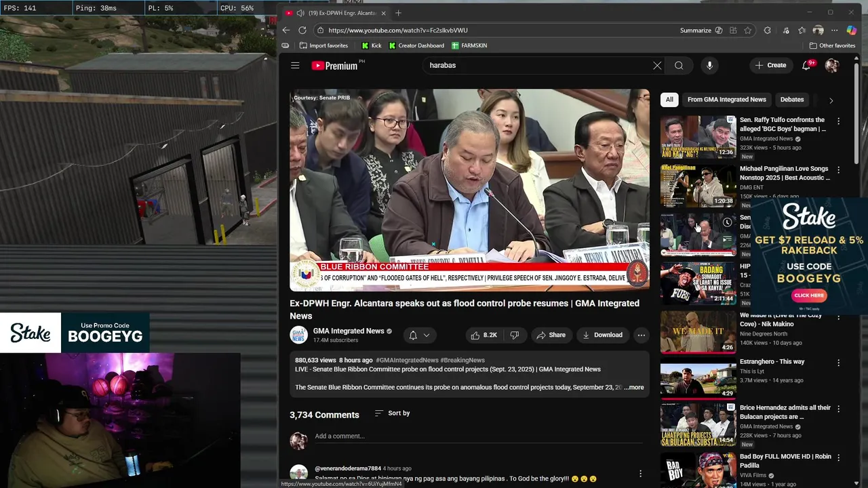Dislike the video
Viewport: 868px width, 488px height.
(x=515, y=335)
